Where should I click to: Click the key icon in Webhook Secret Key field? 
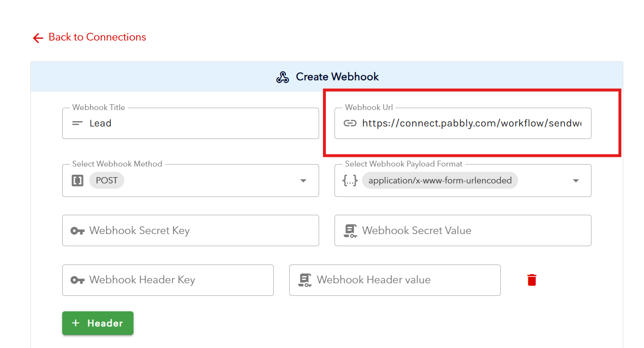pyautogui.click(x=77, y=230)
